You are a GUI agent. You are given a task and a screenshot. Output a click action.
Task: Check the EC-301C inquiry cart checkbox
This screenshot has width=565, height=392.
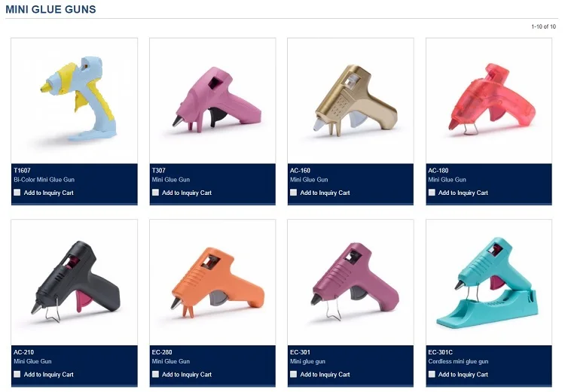point(432,375)
